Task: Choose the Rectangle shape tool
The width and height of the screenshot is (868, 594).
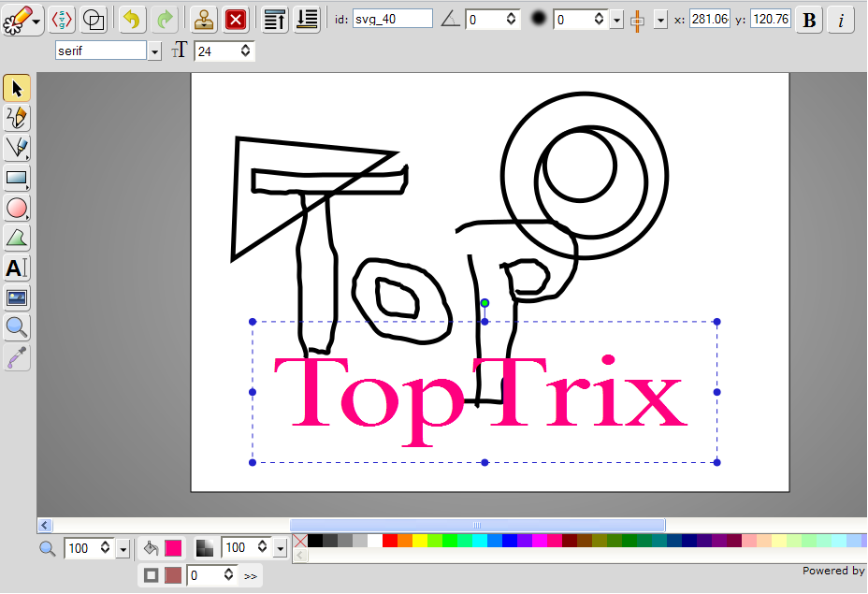Action: click(x=16, y=178)
